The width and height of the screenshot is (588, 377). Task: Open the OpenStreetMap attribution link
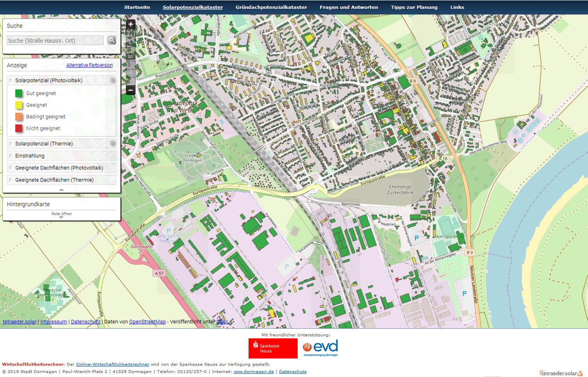[x=147, y=322]
